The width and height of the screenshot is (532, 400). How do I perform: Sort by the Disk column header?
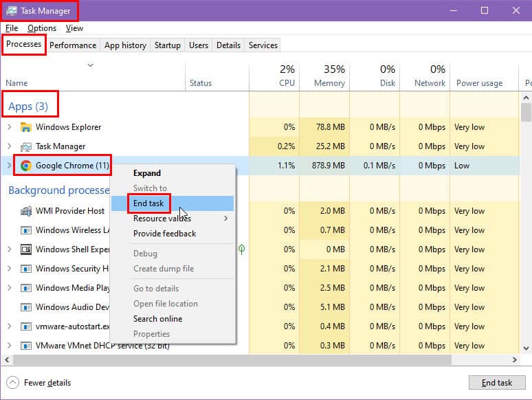tap(375, 76)
